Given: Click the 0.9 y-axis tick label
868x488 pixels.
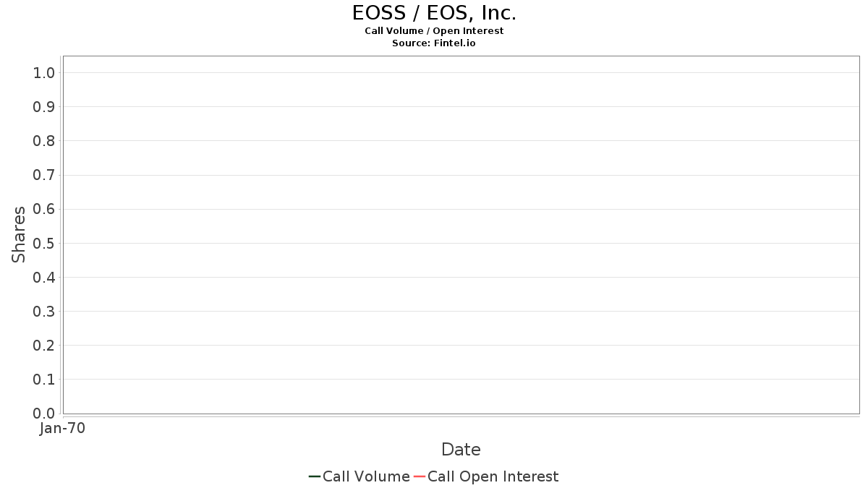Looking at the screenshot, I should point(44,107).
